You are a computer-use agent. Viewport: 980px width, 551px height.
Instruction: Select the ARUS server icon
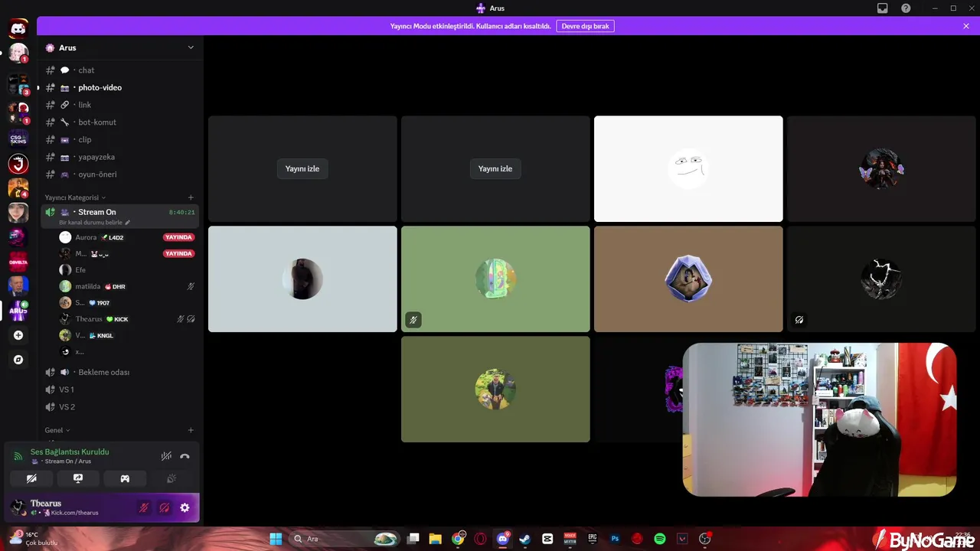(18, 311)
